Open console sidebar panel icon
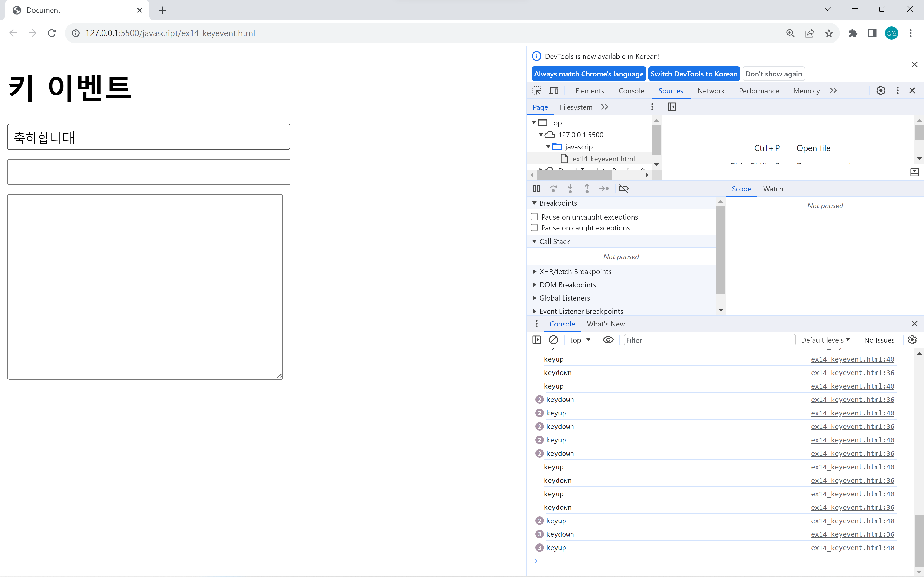This screenshot has width=924, height=577. coord(536,340)
